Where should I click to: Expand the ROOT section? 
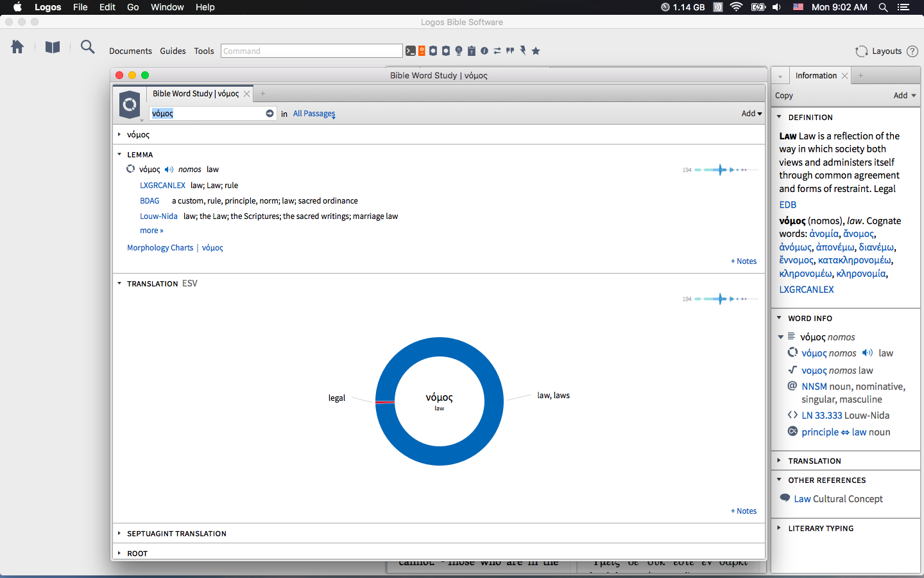click(119, 553)
